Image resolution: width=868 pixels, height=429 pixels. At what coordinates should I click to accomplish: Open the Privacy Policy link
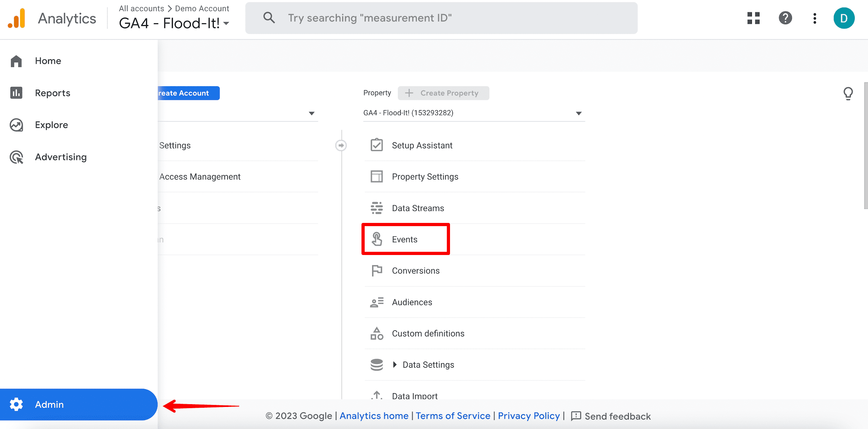(x=529, y=416)
